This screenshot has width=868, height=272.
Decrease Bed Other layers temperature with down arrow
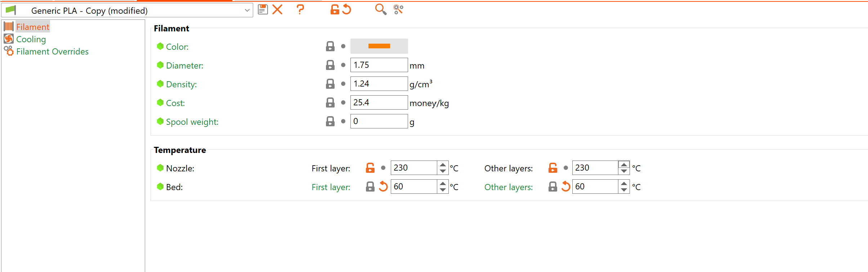(624, 190)
